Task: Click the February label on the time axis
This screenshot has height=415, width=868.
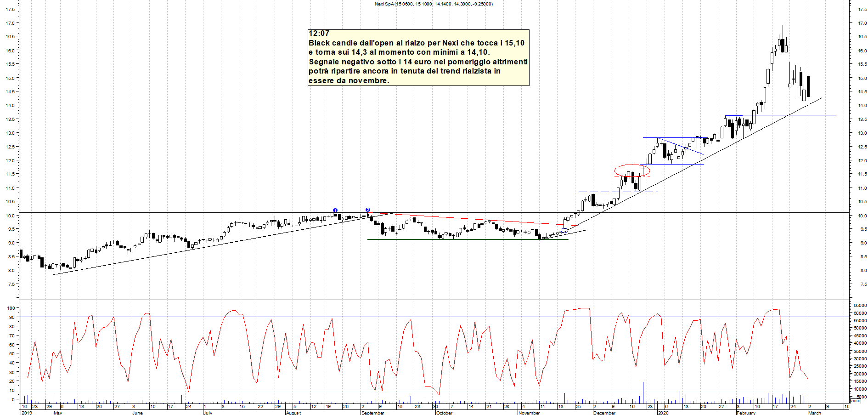Action: [x=746, y=413]
